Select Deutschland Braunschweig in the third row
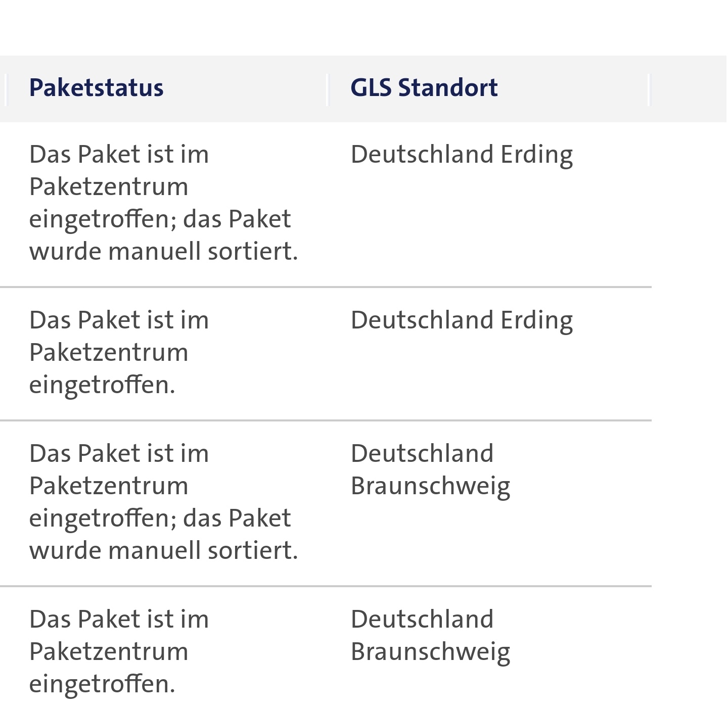 (x=430, y=469)
